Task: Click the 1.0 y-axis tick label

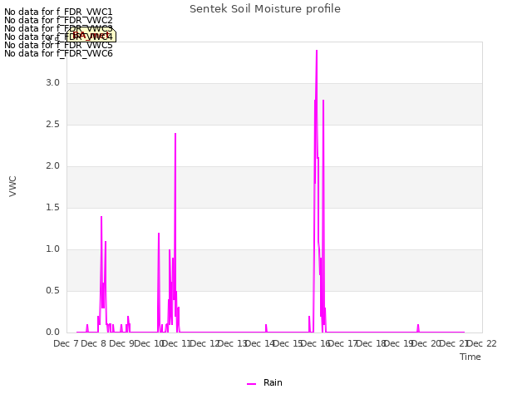Action: click(x=52, y=249)
